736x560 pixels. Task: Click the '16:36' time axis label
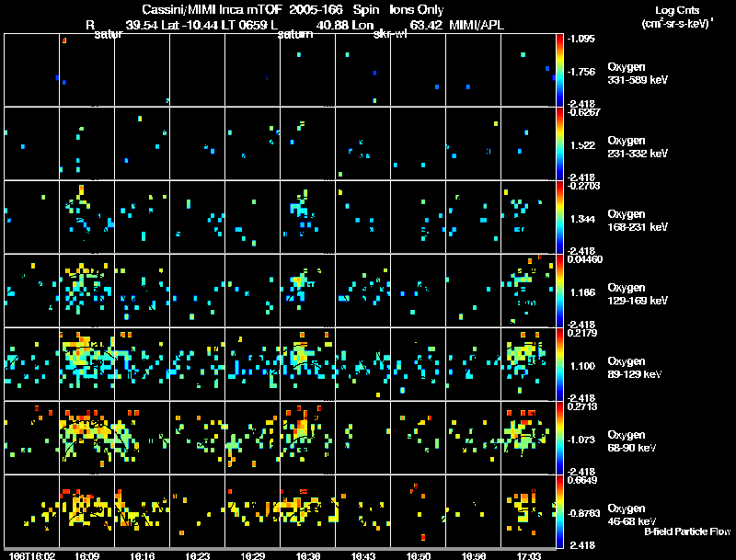pos(308,555)
